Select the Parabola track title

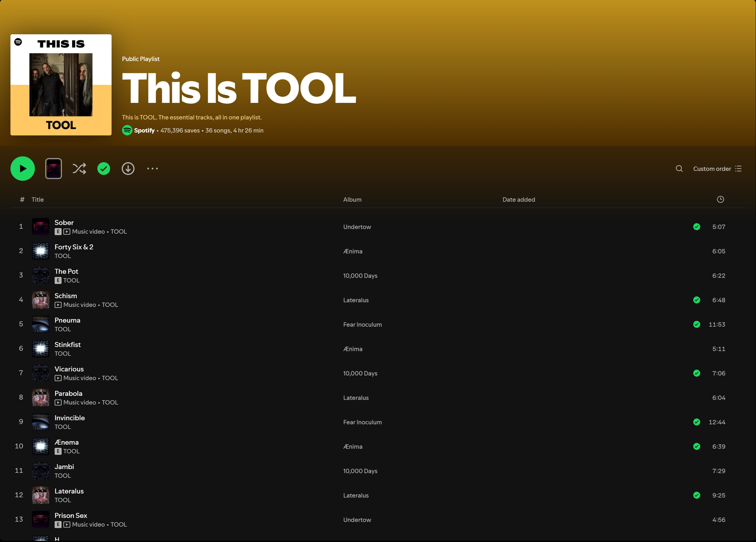pyautogui.click(x=68, y=393)
